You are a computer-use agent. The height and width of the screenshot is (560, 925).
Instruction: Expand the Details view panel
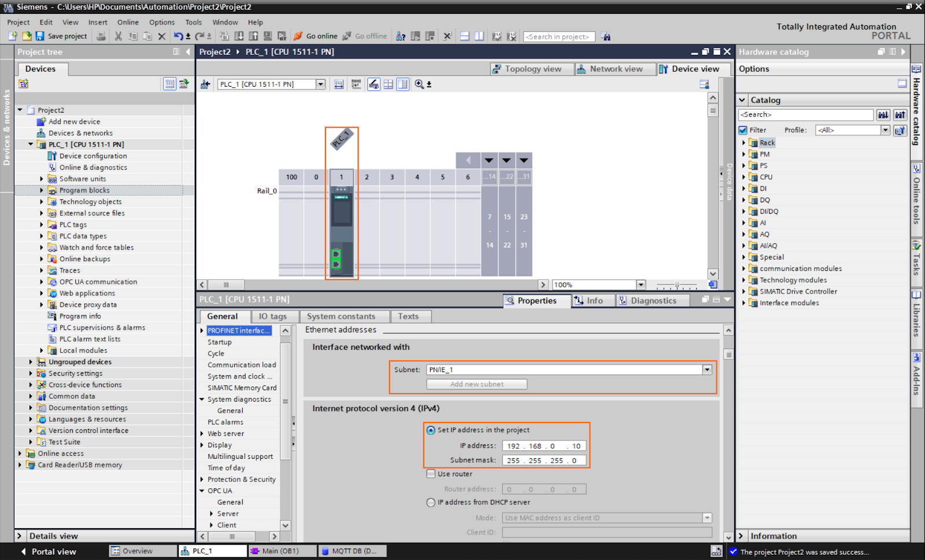coord(19,536)
